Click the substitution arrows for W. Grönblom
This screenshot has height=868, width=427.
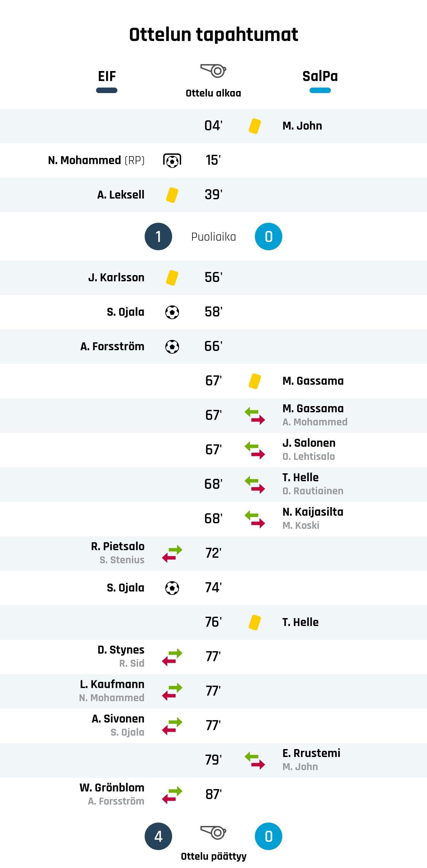coord(172,795)
